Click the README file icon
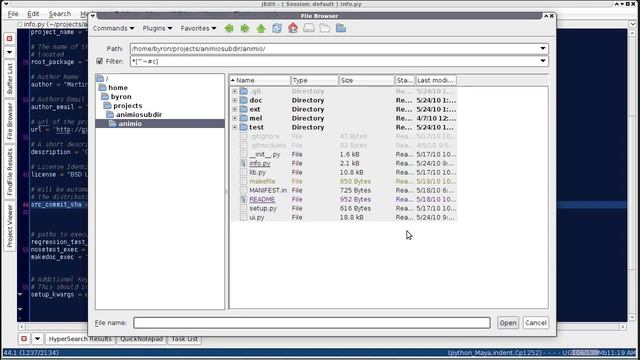640x360 pixels. click(x=244, y=199)
